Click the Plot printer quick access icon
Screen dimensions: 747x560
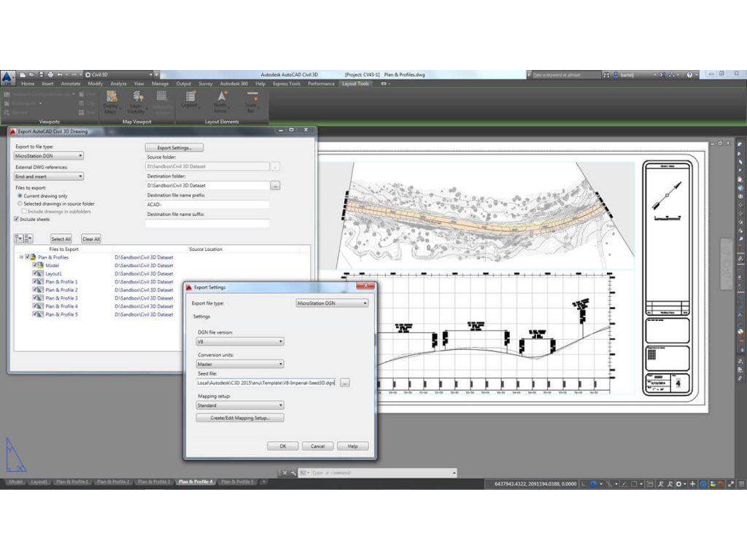50,75
